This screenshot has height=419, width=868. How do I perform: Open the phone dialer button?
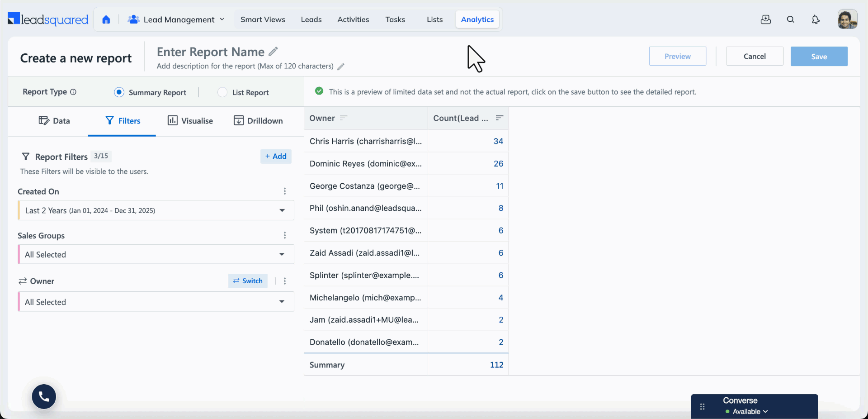point(44,397)
